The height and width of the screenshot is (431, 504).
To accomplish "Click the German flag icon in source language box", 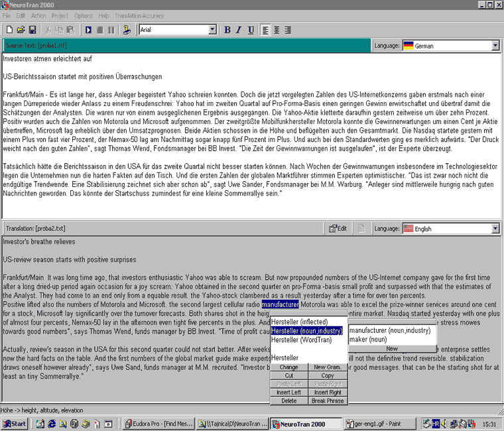I will click(409, 46).
